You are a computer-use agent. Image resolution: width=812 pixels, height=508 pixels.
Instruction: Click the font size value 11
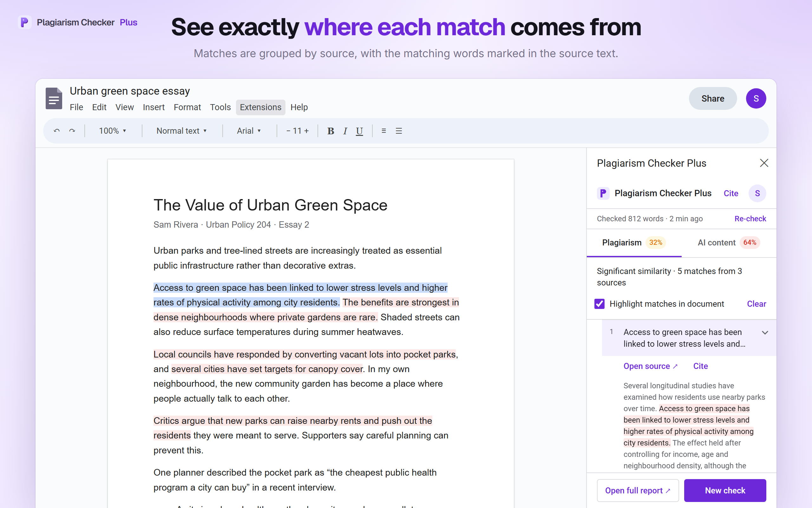[x=297, y=131]
